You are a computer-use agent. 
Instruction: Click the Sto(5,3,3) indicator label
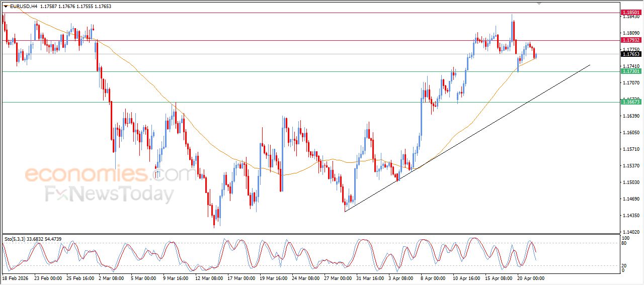(x=19, y=239)
